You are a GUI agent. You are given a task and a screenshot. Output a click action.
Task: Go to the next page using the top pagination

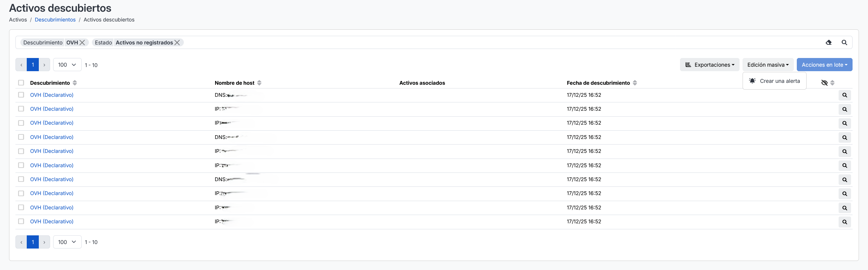44,65
